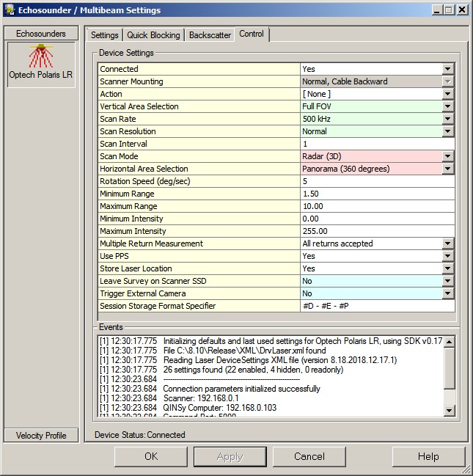This screenshot has height=476, width=473.
Task: Expand Multiple Return Measurement dropdown
Action: (x=447, y=244)
